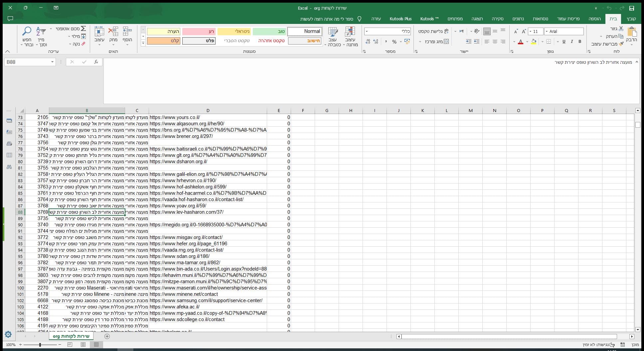Click the Merge and Center icon
The width and height of the screenshot is (644, 351).
click(x=446, y=42)
